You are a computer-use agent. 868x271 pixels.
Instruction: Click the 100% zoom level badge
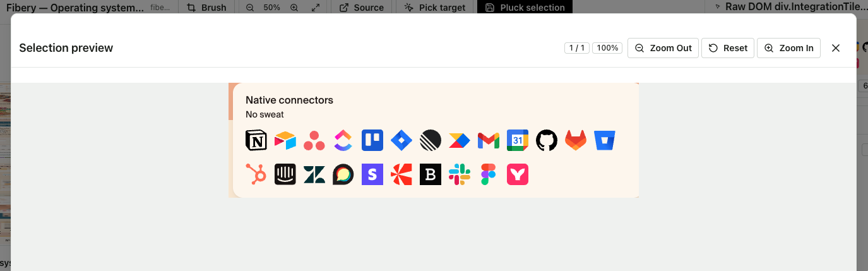tap(607, 48)
